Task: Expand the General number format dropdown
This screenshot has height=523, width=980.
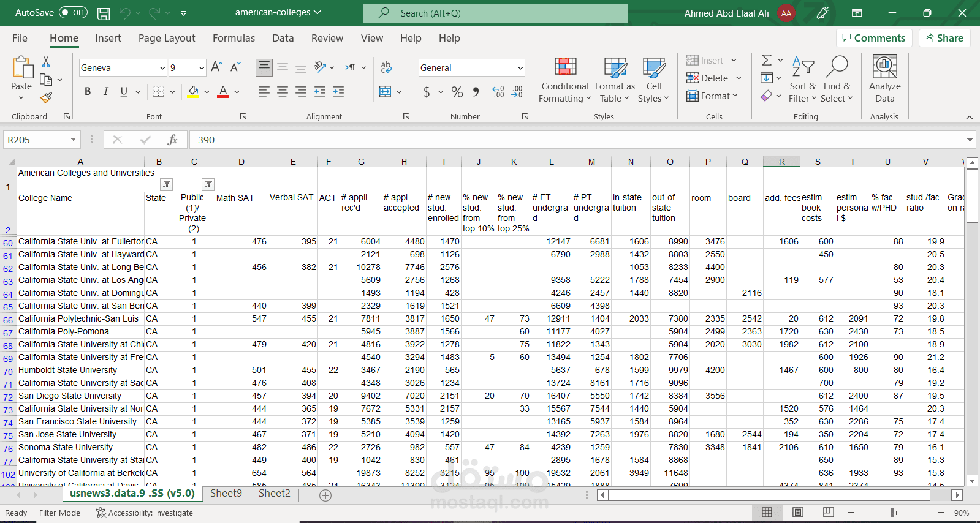Action: (x=520, y=68)
